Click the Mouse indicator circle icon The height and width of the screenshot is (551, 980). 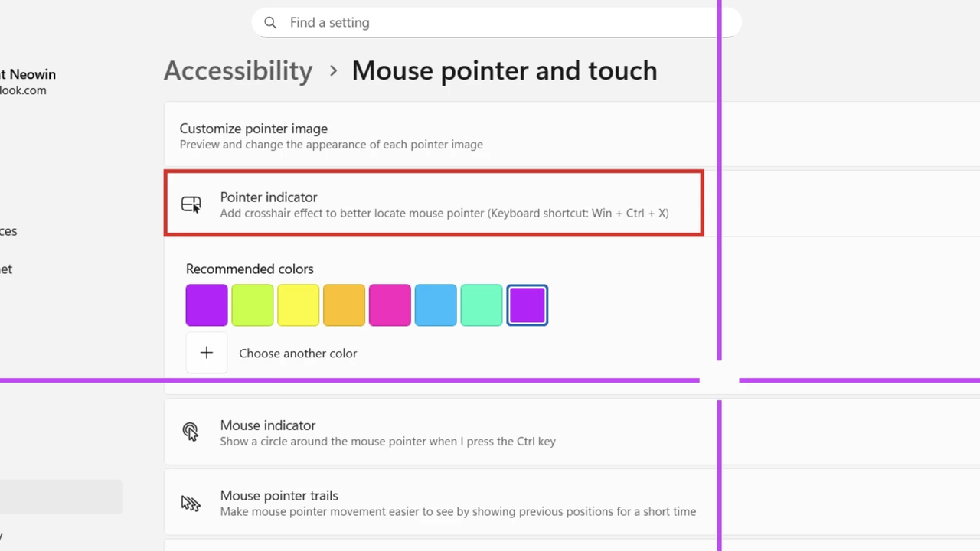191,432
